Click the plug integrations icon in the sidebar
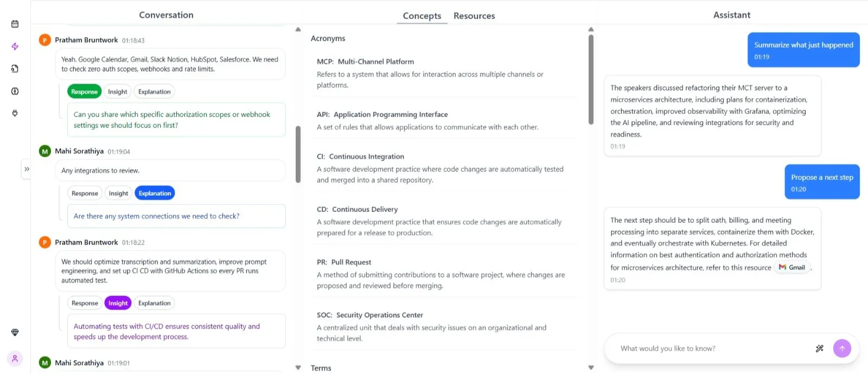868x374 pixels. point(15,113)
